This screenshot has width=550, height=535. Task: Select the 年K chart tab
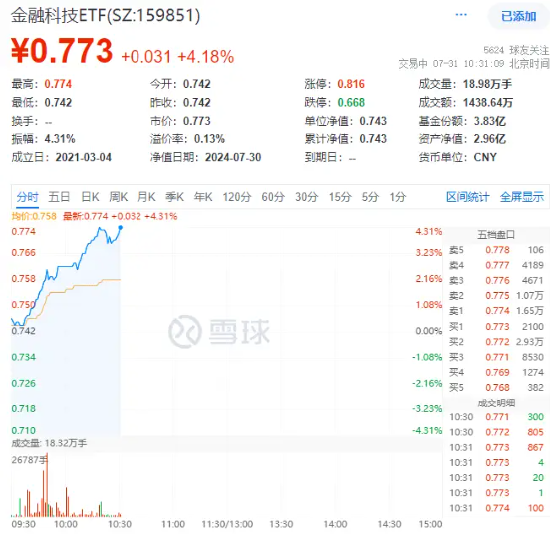pos(203,197)
